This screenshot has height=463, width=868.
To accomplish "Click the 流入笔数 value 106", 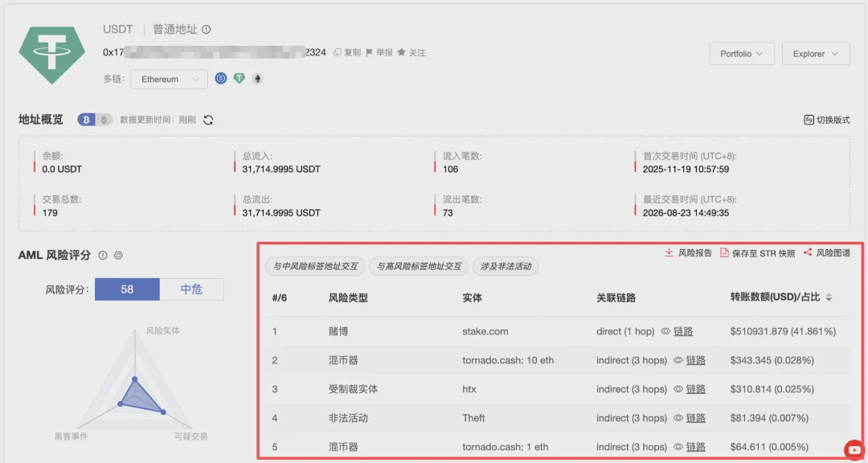I will click(451, 169).
